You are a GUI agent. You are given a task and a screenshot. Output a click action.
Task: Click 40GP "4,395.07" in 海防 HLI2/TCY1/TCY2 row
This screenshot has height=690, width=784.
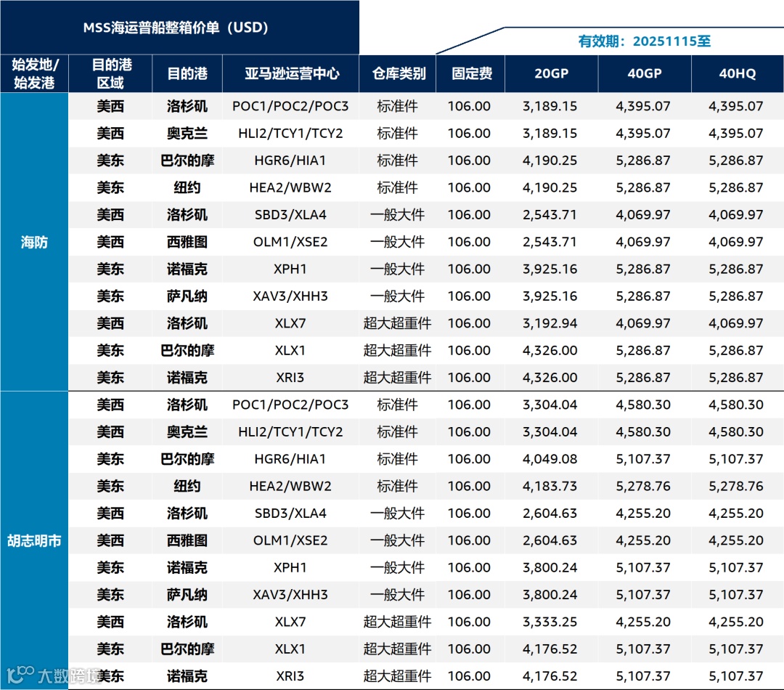click(x=643, y=133)
